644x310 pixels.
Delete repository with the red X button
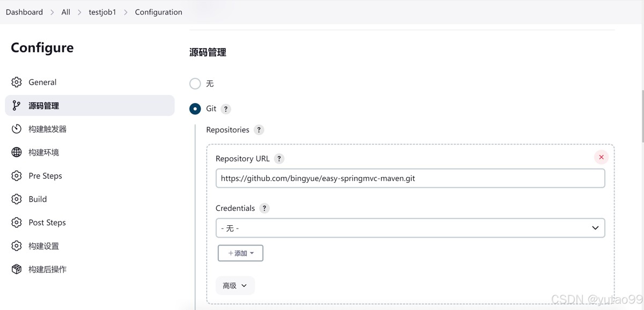point(601,157)
